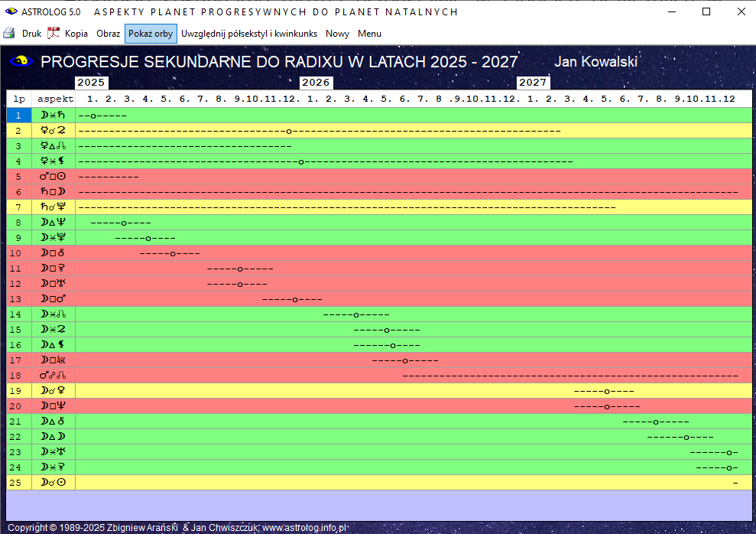This screenshot has width=756, height=534.
Task: Select the Mars opposition Node aspect symbol in row 18
Action: click(54, 376)
